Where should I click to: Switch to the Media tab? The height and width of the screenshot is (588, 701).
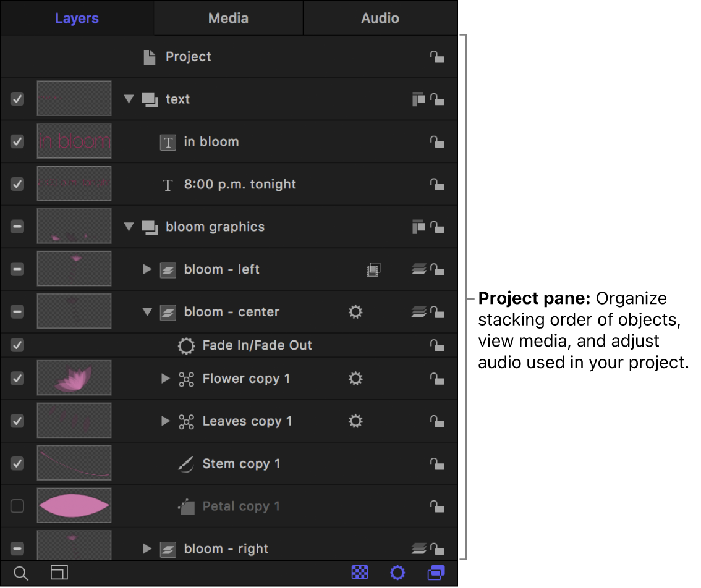pos(228,18)
